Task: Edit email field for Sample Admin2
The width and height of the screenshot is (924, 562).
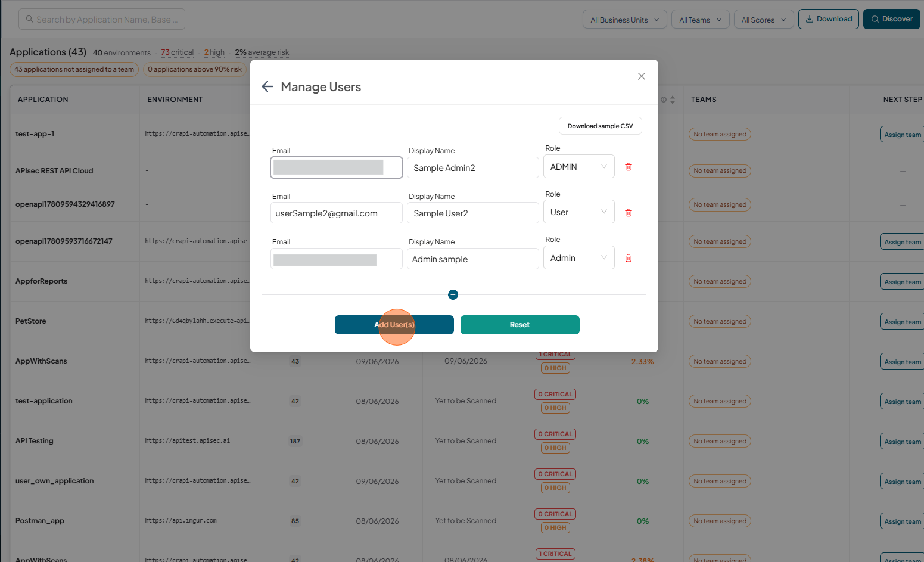Action: pos(337,167)
